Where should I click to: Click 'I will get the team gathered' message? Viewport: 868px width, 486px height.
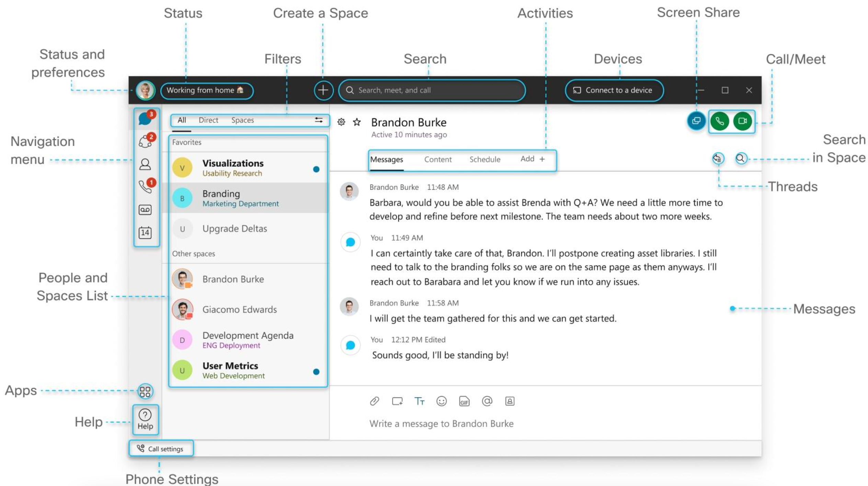493,319
